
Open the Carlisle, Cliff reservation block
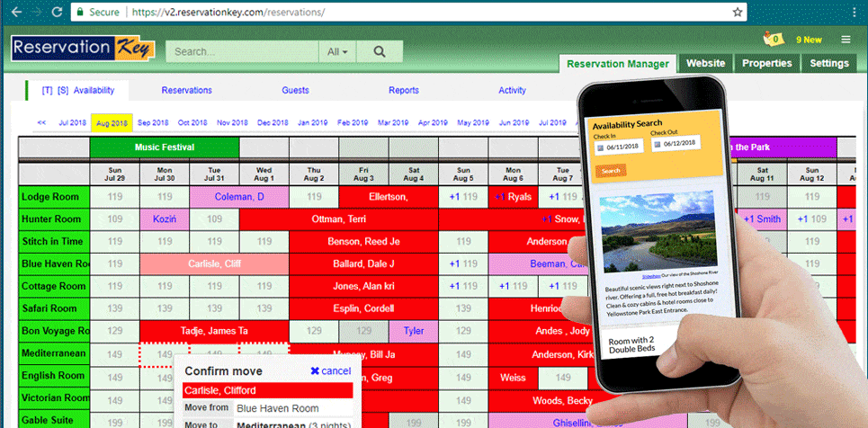click(x=214, y=264)
